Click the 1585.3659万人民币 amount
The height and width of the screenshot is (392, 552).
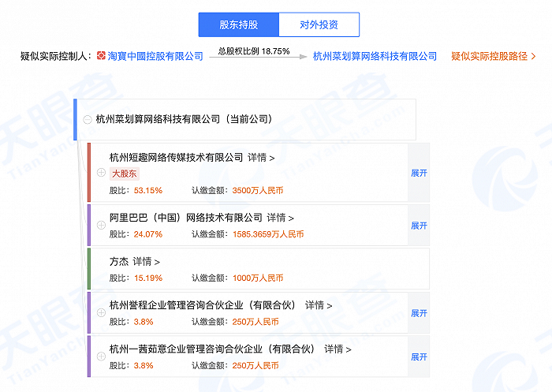point(268,234)
